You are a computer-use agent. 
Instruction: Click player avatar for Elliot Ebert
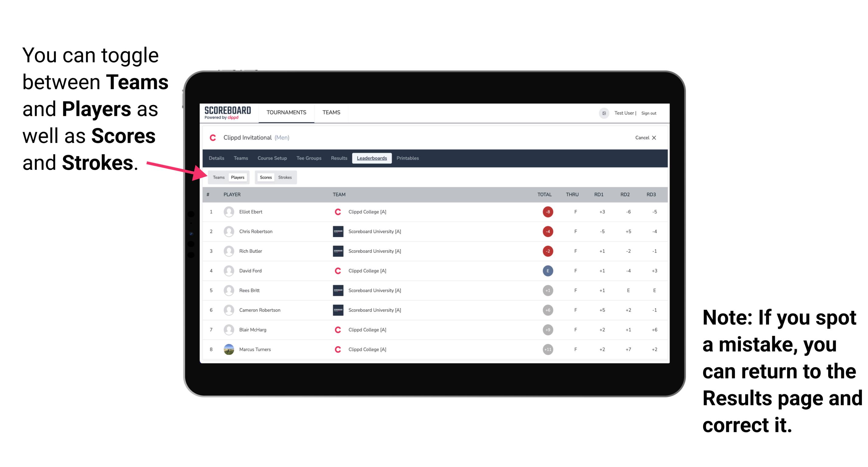click(x=228, y=211)
